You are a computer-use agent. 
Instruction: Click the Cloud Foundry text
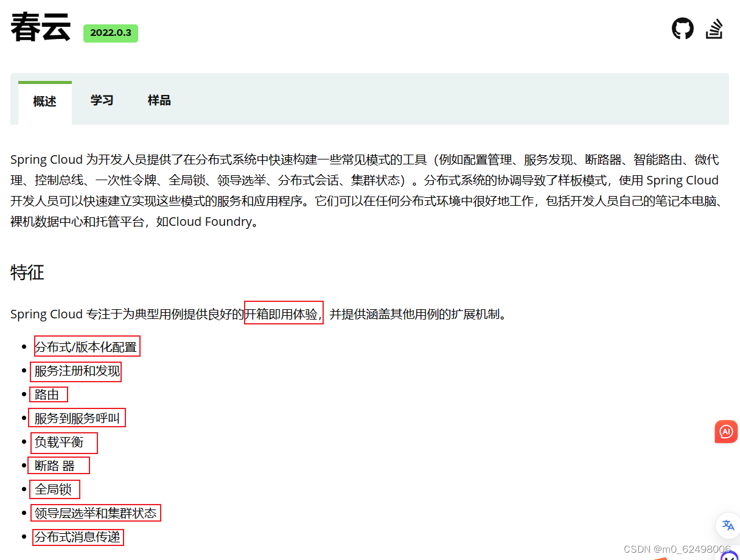210,222
